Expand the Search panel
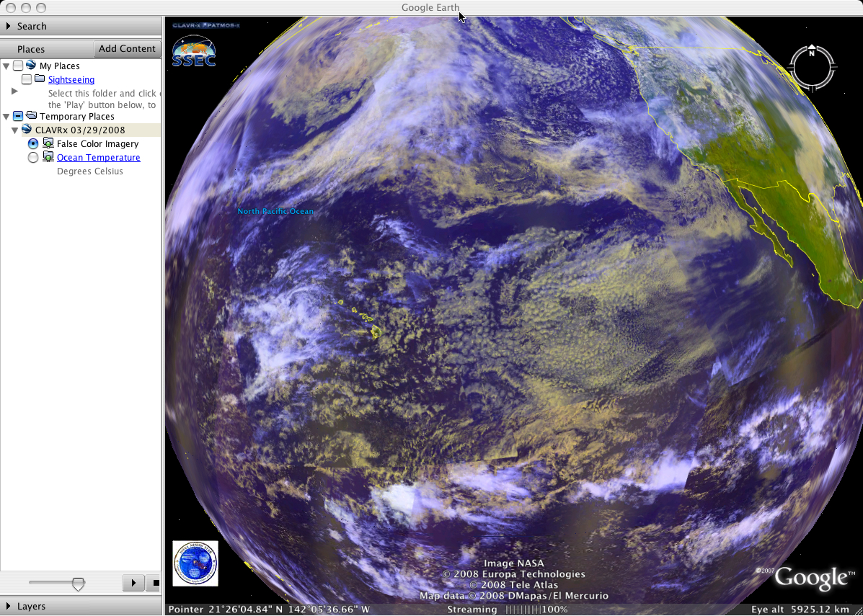863x616 pixels. [8, 26]
